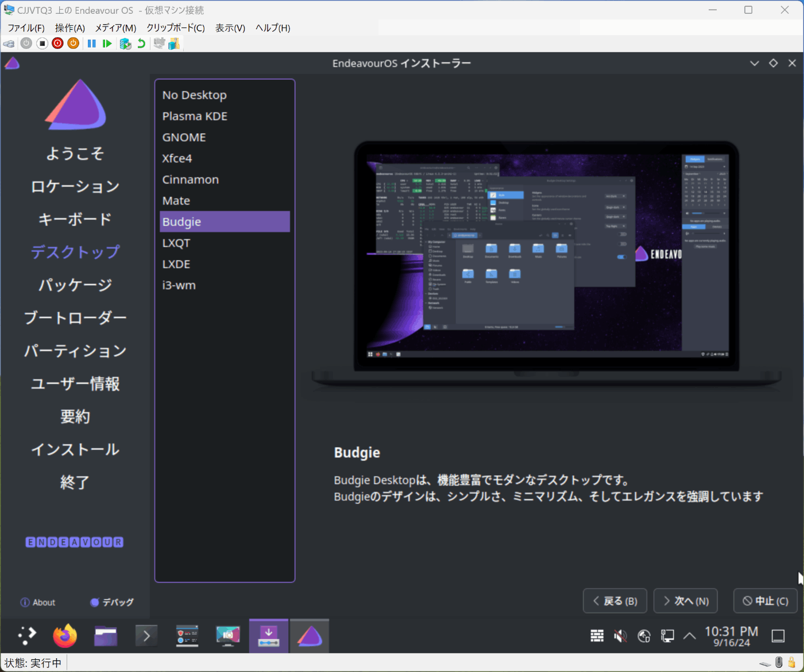Click the パッケージ step in the sidebar
The height and width of the screenshot is (672, 804).
(75, 285)
